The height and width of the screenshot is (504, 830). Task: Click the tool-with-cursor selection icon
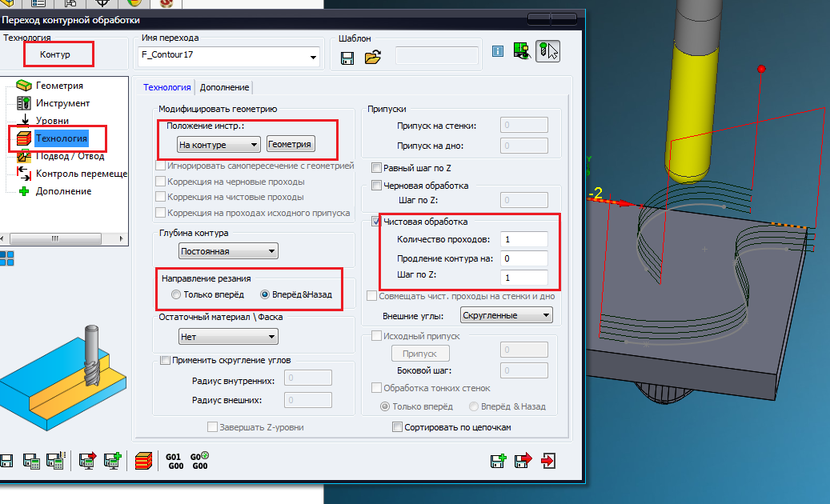tap(547, 51)
